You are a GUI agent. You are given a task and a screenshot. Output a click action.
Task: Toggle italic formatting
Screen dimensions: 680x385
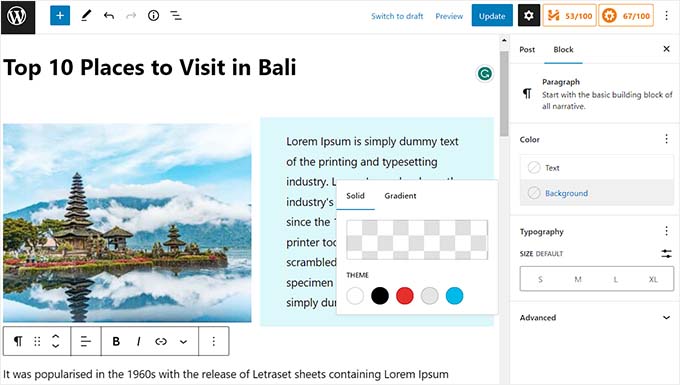pyautogui.click(x=138, y=341)
